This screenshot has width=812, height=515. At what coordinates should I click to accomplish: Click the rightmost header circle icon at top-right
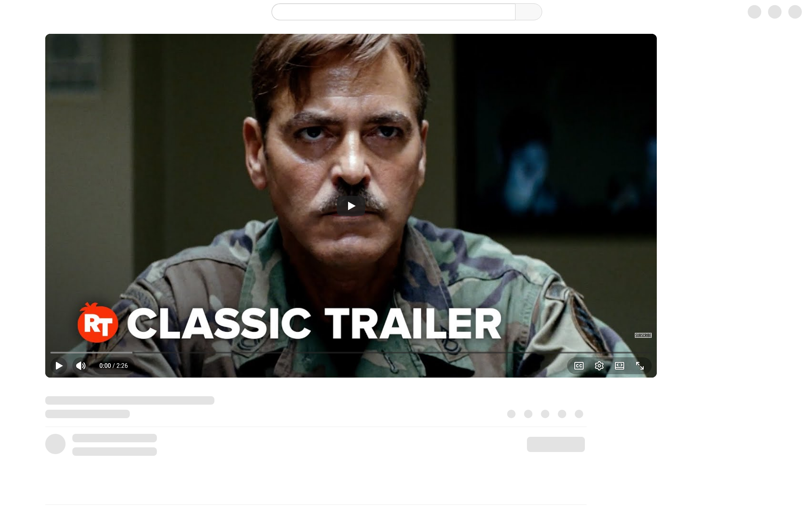click(795, 12)
